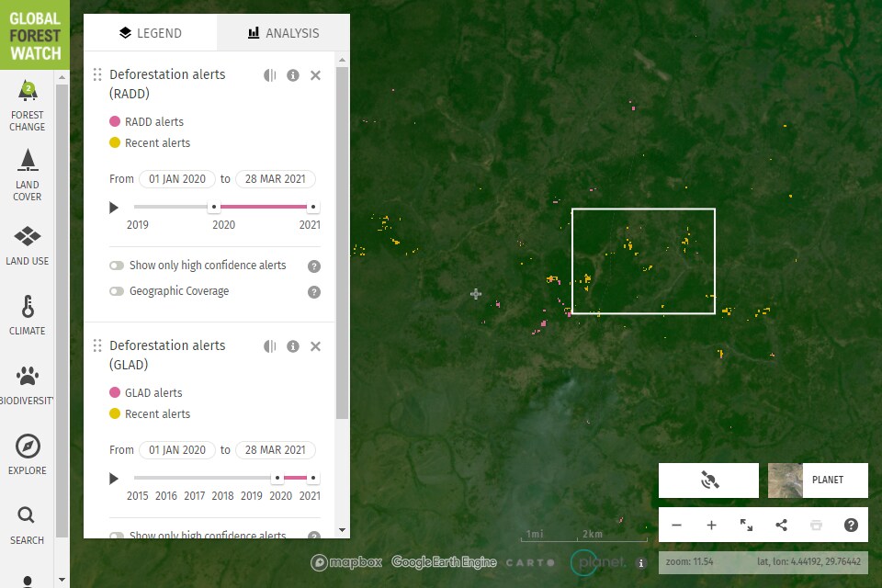Adjust opacity of GLAD alerts layer

(x=270, y=346)
